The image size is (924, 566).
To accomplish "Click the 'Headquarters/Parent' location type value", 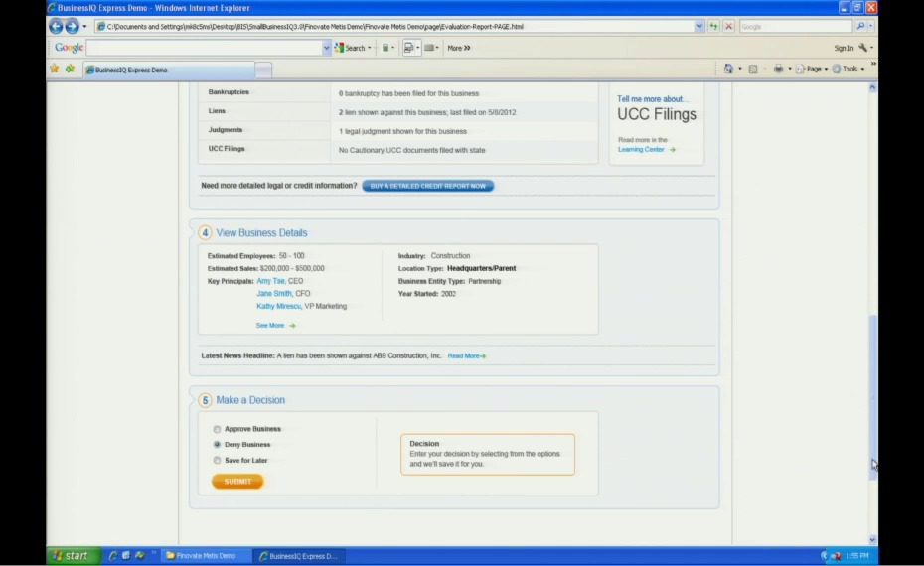I will click(481, 268).
